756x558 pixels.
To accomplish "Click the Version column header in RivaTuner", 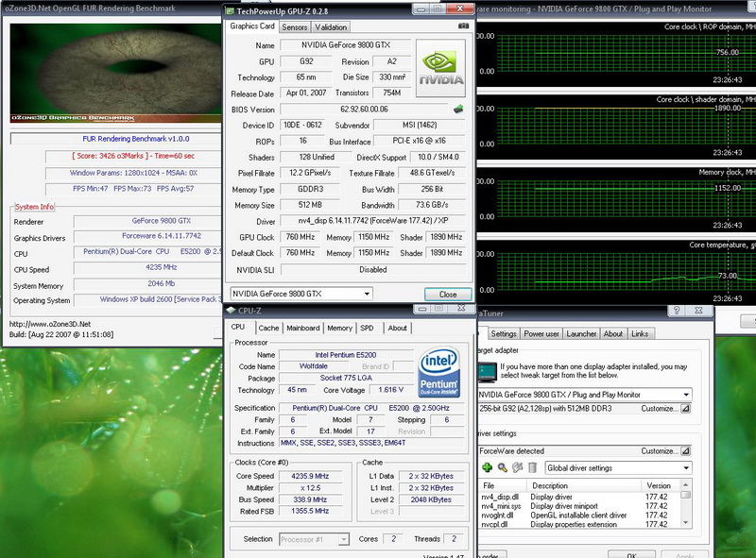I will [x=661, y=485].
